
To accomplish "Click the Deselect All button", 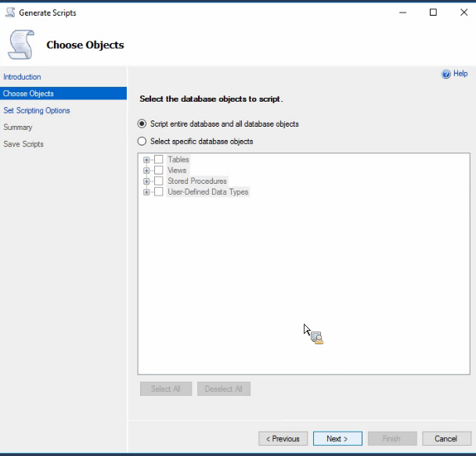I will point(224,389).
